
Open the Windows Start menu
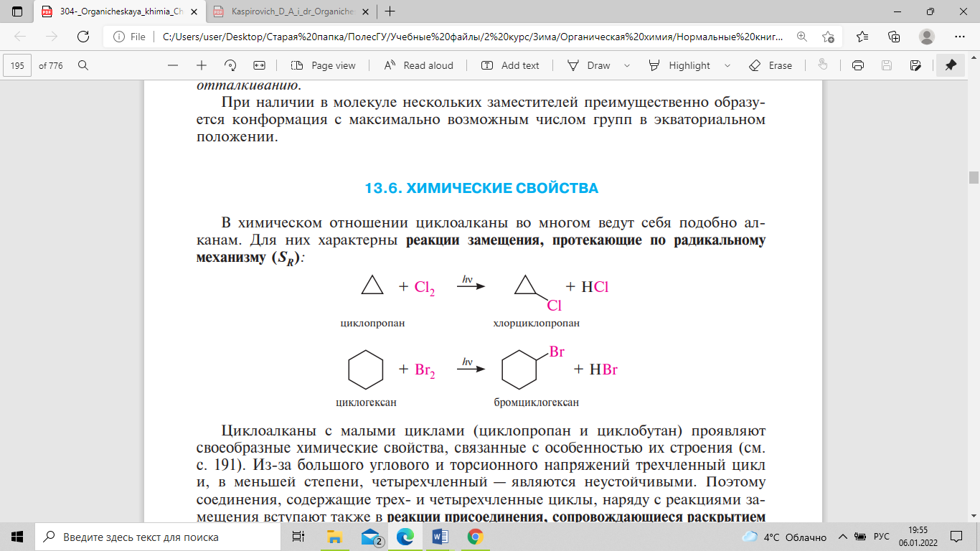pyautogui.click(x=17, y=537)
